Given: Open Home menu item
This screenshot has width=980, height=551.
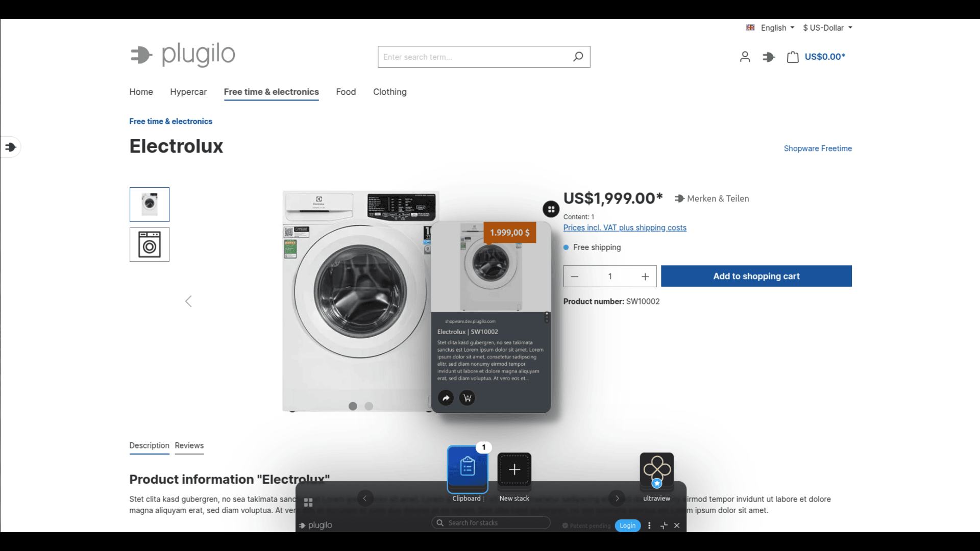Looking at the screenshot, I should click(x=141, y=92).
